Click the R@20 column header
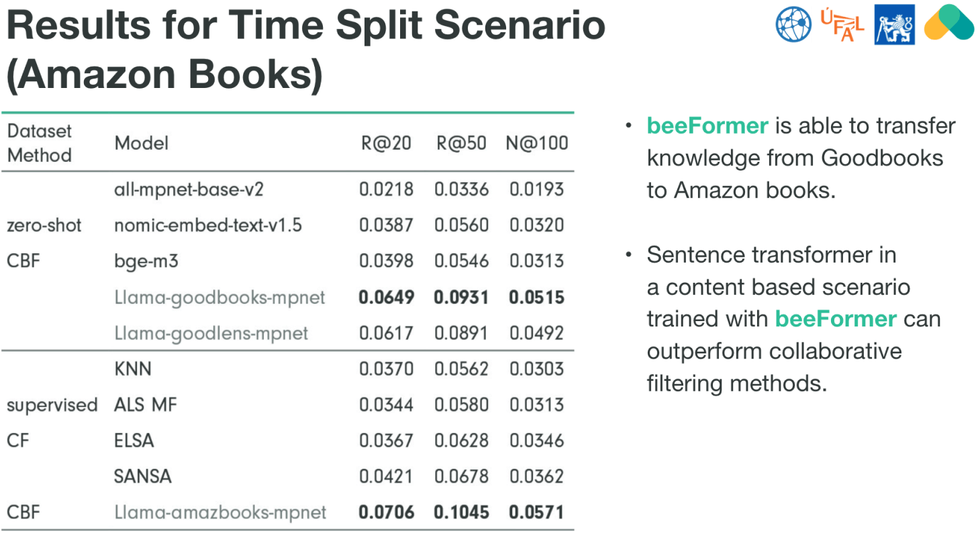Screen dimensions: 980x536 point(385,143)
